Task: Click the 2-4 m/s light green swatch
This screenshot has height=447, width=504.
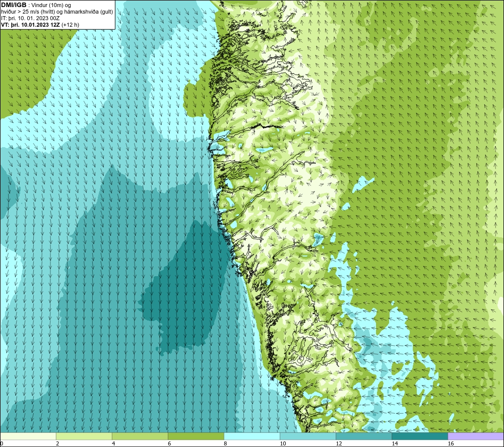Action: tap(84, 436)
